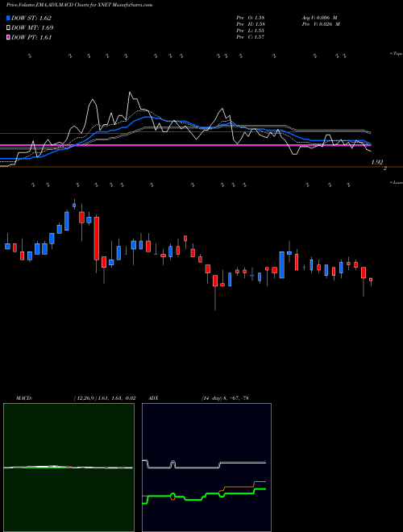The width and height of the screenshot is (403, 532).
Task: Click the '<Lows' axis label
Action: (396, 182)
